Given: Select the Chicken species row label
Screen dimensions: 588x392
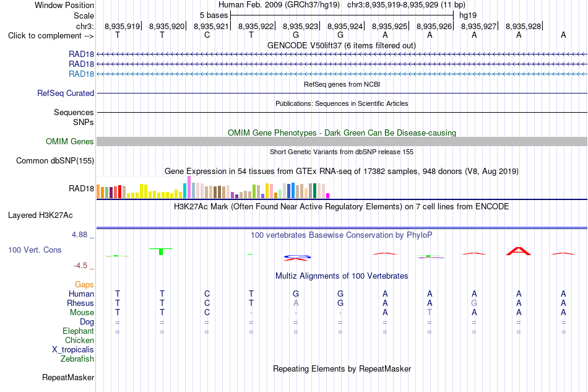Looking at the screenshot, I should coord(79,340).
